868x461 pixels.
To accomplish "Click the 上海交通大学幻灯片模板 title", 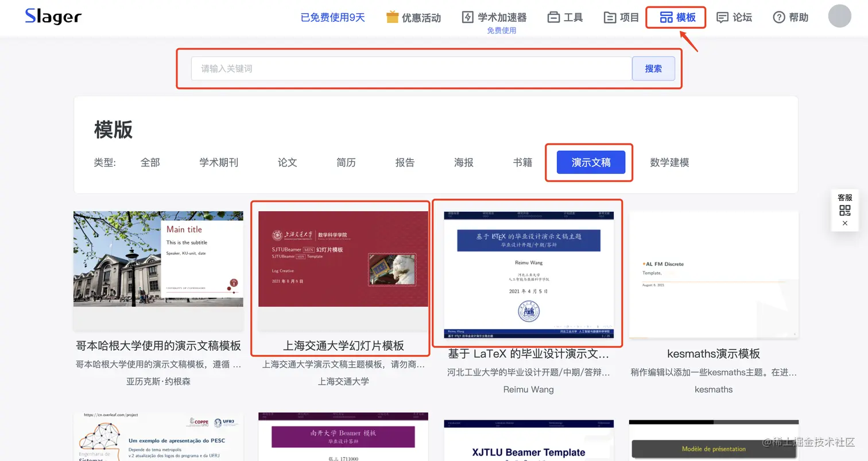I will [x=343, y=346].
